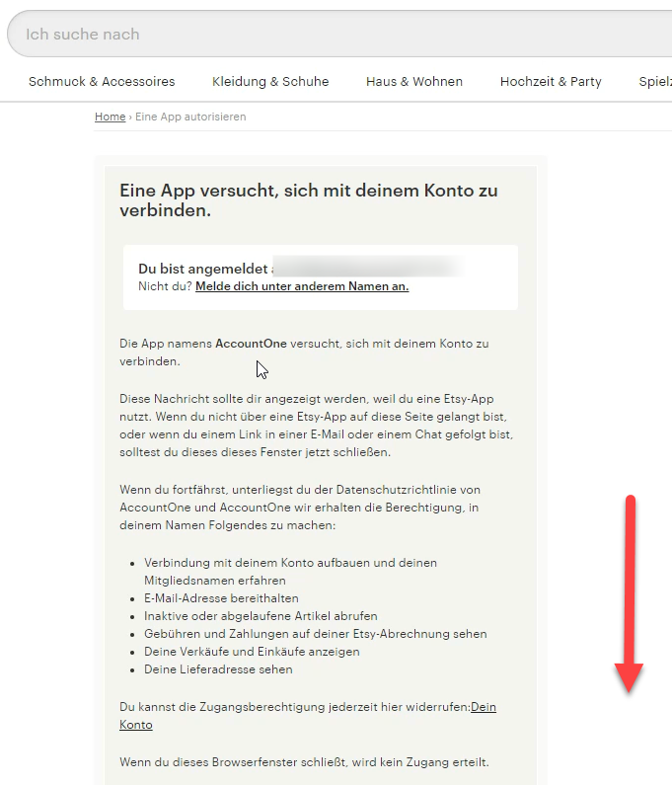Click paragraph starting 'Wenn du fortfährst'

[x=300, y=508]
